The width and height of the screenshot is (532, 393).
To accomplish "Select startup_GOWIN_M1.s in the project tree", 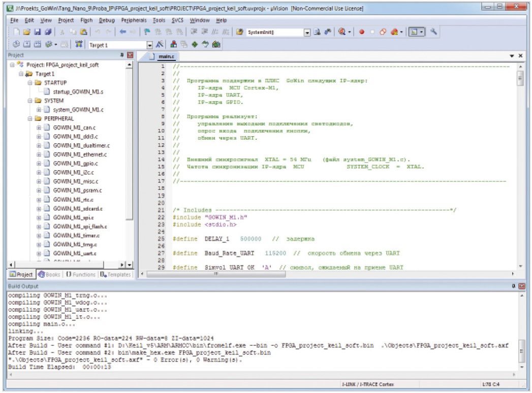I will tap(78, 92).
